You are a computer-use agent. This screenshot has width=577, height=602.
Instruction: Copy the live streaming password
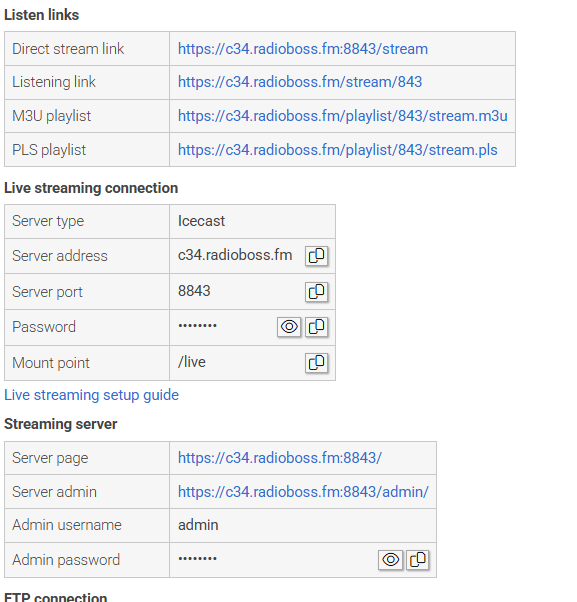[x=316, y=327]
